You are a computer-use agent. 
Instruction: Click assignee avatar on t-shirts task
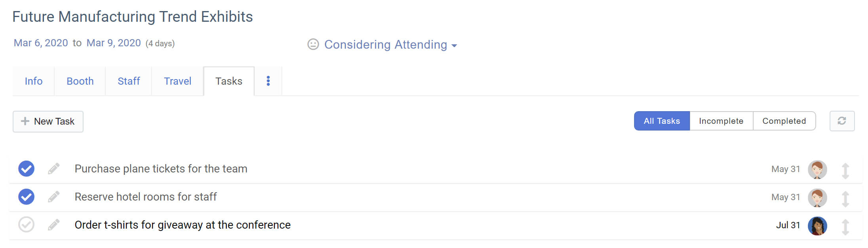pyautogui.click(x=817, y=226)
